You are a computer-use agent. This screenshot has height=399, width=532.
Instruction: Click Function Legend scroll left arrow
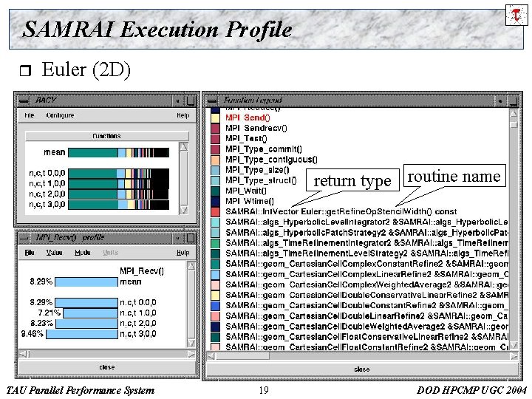(211, 356)
